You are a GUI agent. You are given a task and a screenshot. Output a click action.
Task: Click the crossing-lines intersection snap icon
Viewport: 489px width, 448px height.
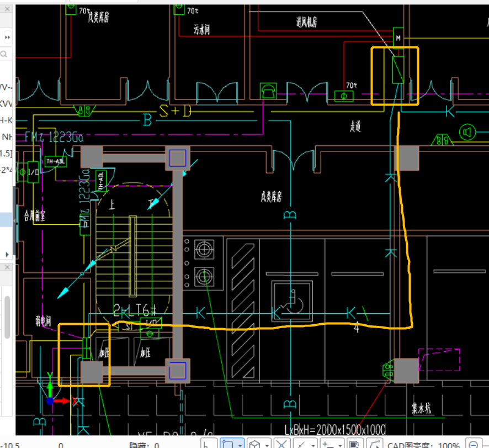pyautogui.click(x=281, y=444)
